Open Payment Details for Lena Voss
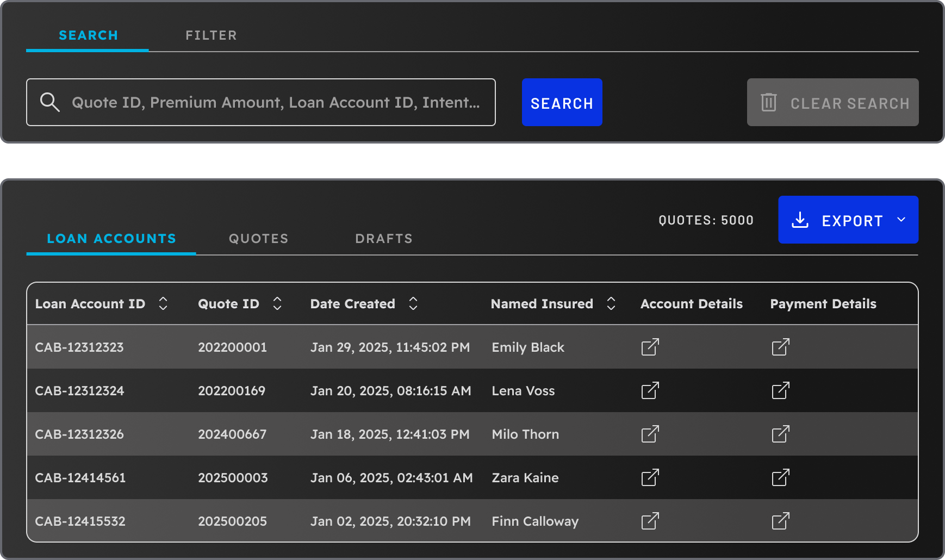This screenshot has width=945, height=560. point(781,390)
